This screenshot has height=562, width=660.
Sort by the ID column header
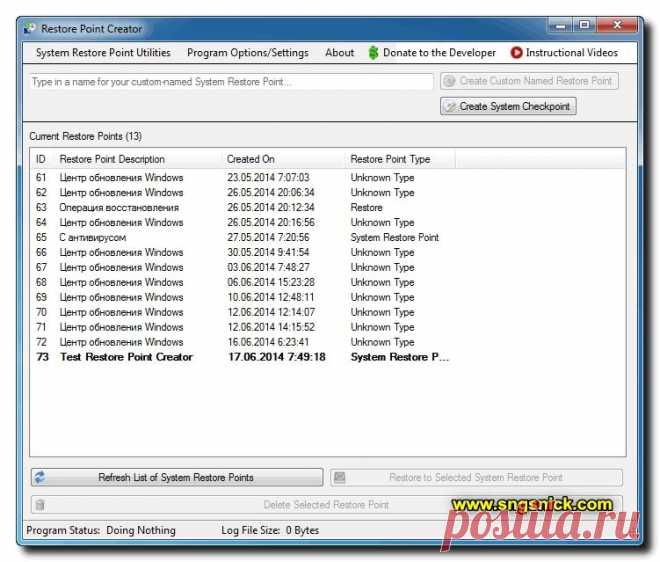43,159
